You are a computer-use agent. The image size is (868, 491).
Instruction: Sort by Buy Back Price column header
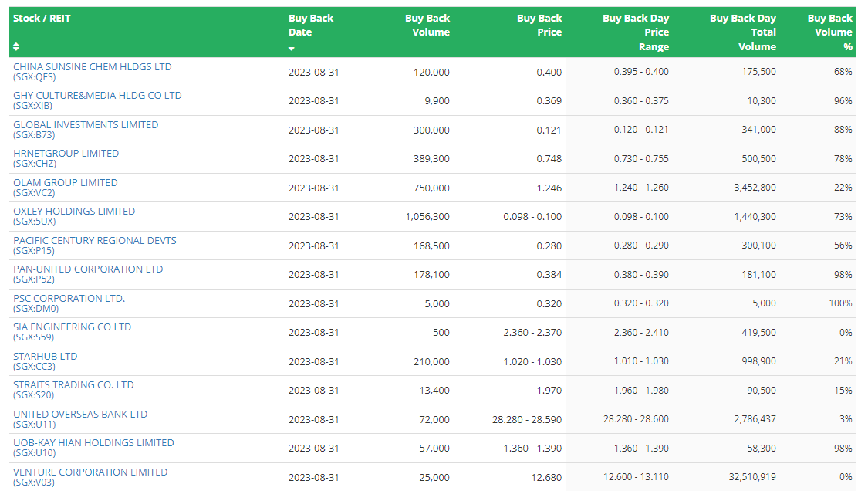click(539, 25)
